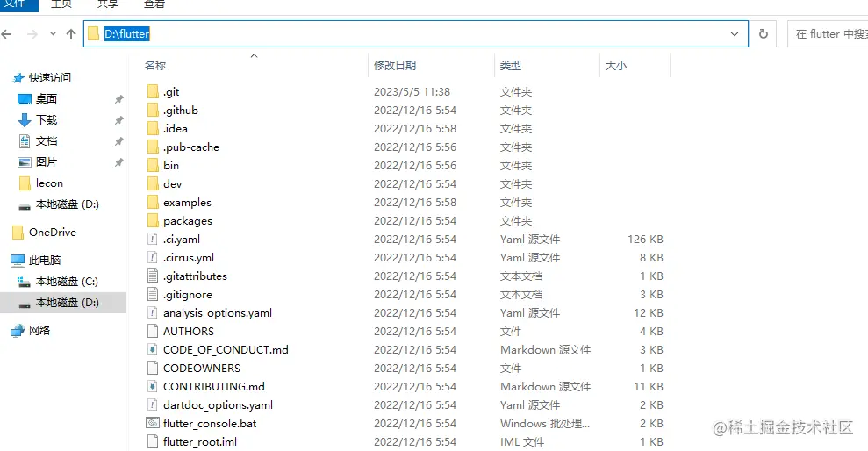Click the .gitattributes file icon
The width and height of the screenshot is (868, 451).
153,276
